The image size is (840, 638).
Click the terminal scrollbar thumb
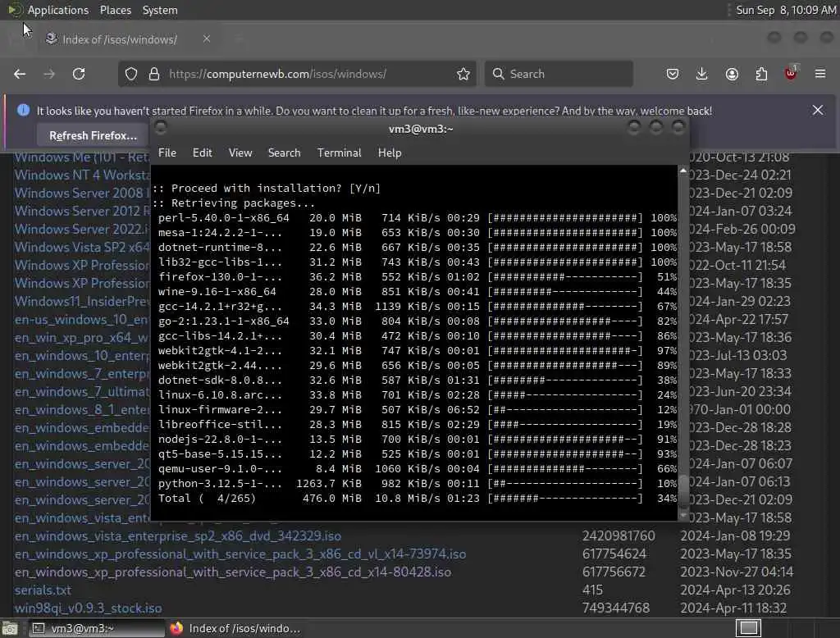pos(683,490)
